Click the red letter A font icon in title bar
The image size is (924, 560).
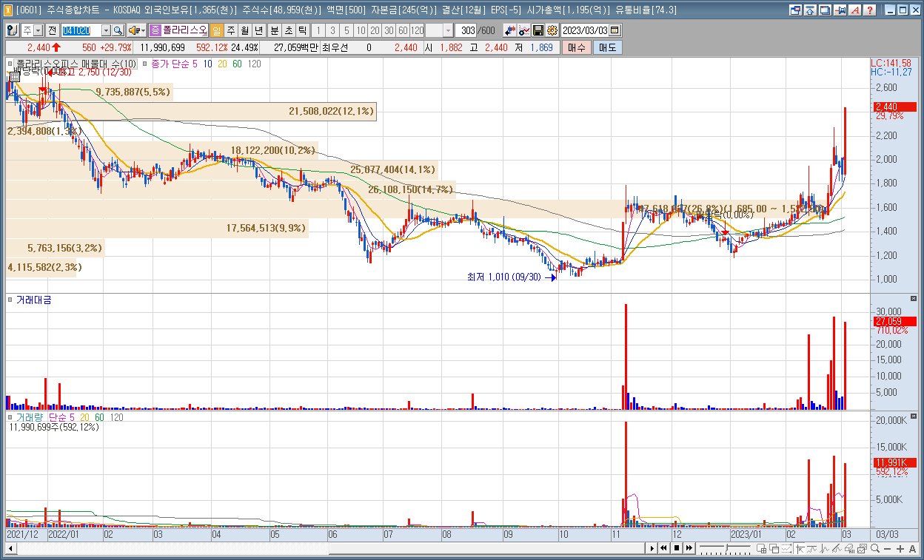click(x=855, y=10)
